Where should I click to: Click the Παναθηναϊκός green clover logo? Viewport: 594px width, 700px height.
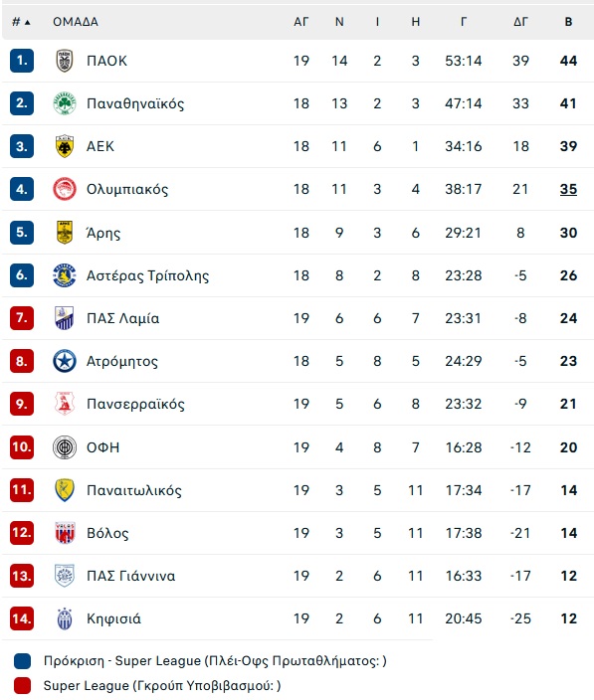point(65,103)
